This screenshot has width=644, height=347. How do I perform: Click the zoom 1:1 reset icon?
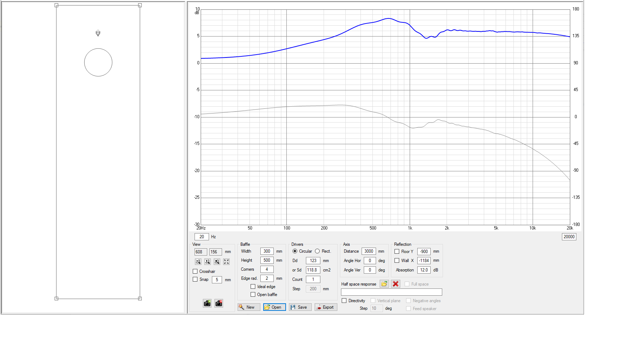coord(207,262)
